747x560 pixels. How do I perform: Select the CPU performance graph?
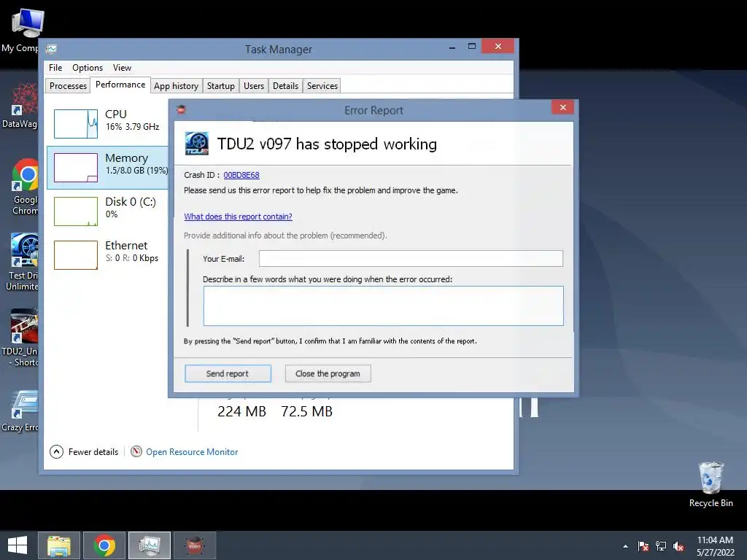tap(76, 124)
